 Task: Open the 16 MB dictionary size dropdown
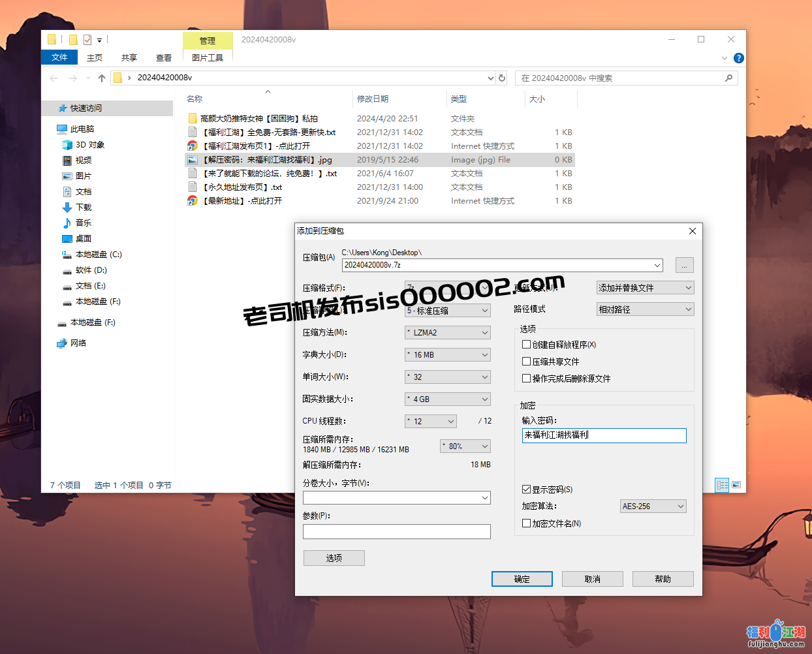click(448, 355)
